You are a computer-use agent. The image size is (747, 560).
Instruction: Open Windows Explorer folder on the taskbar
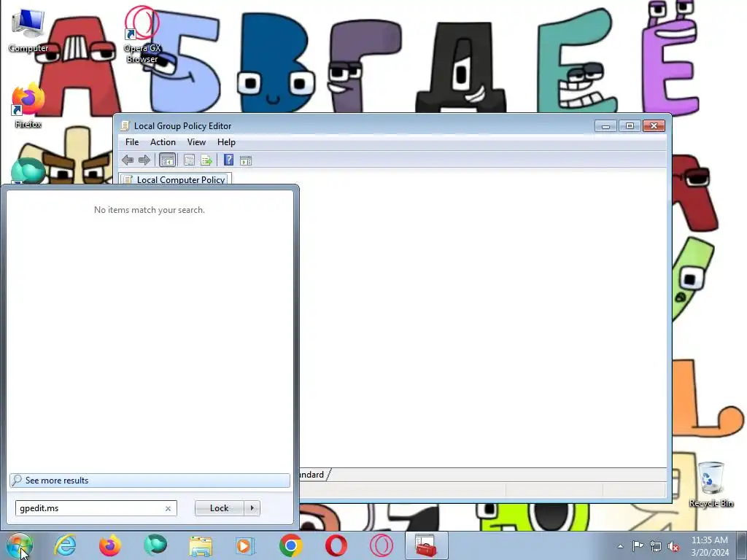click(x=201, y=545)
